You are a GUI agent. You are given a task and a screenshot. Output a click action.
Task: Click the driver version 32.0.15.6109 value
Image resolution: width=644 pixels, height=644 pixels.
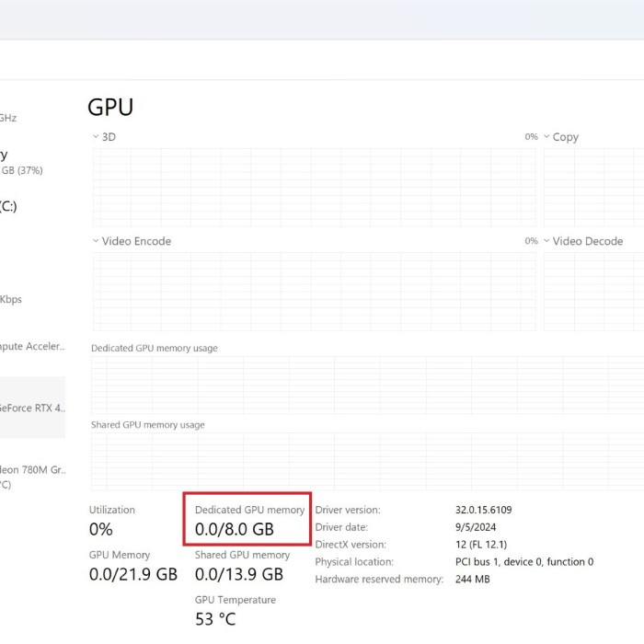(x=483, y=510)
